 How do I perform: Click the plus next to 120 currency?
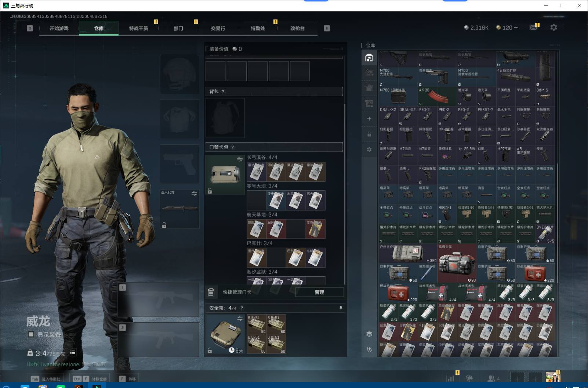516,28
